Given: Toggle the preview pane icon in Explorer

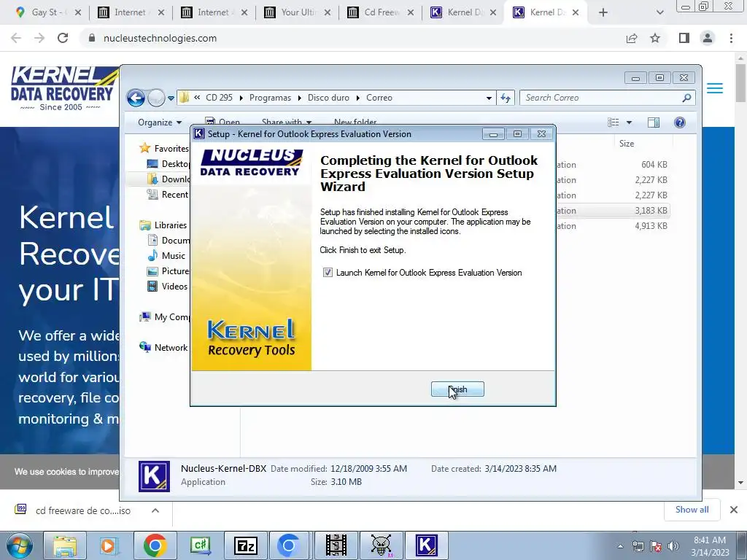Looking at the screenshot, I should [654, 122].
